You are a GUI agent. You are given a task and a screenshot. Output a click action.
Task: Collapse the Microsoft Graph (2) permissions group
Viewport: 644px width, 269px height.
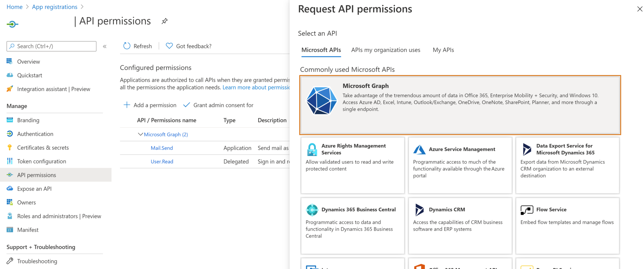pos(140,134)
